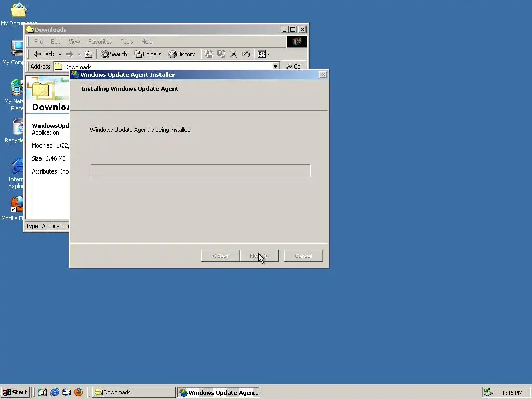
Task: Go up one folder level icon
Action: point(88,54)
